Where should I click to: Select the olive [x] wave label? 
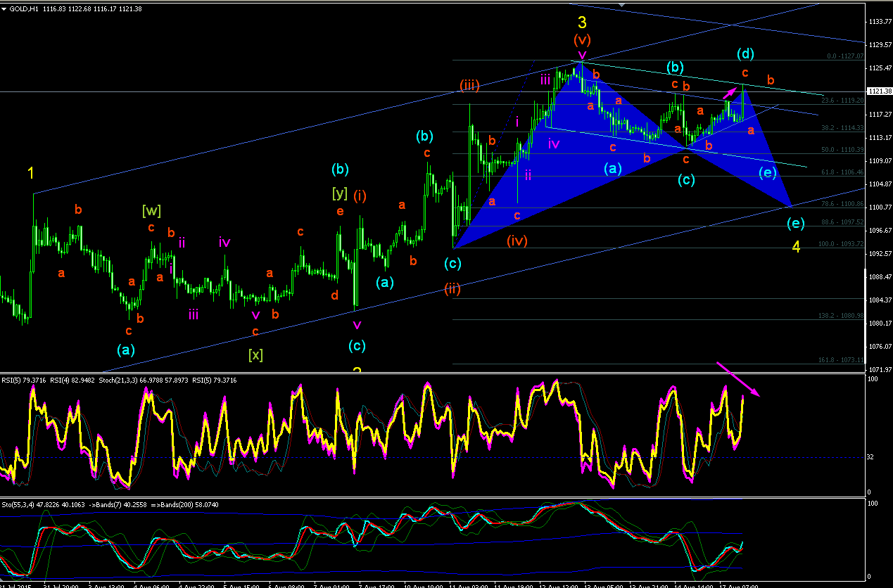click(255, 355)
